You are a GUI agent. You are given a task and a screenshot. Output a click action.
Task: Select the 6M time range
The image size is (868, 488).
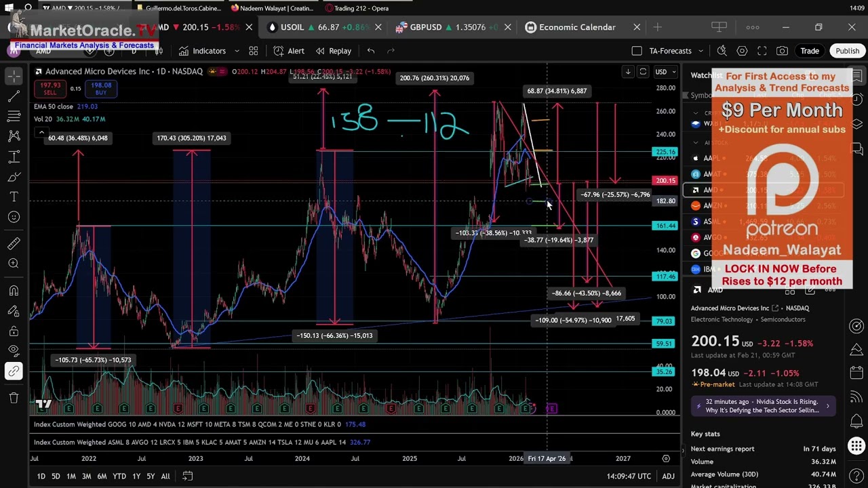pos(102,476)
